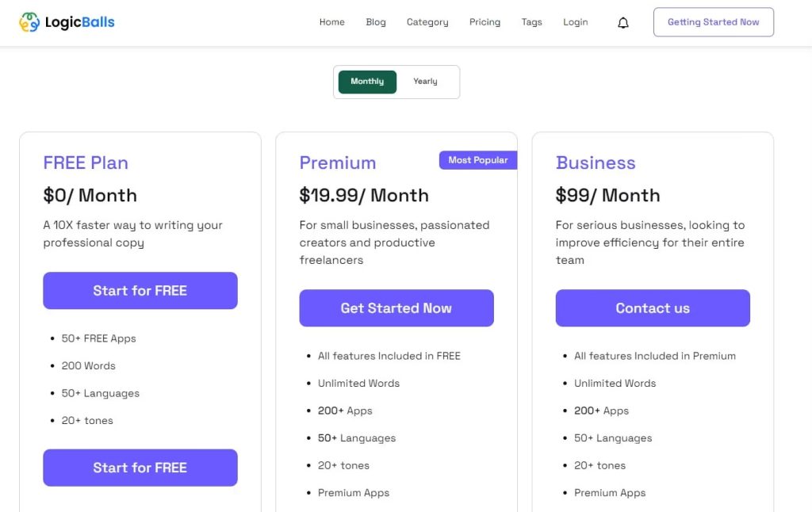
Task: Click the Login link
Action: (575, 22)
